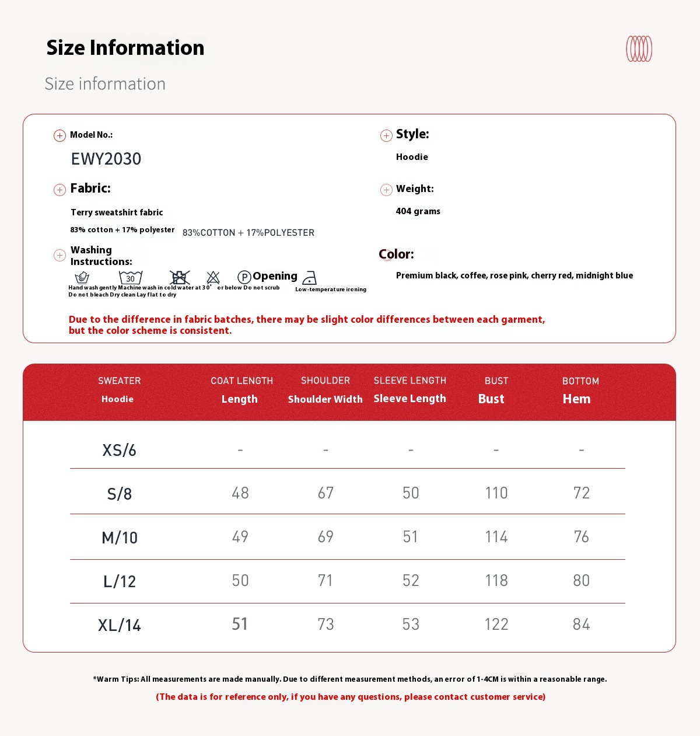Click the M/10 size row label
The width and height of the screenshot is (700, 736).
coord(120,538)
